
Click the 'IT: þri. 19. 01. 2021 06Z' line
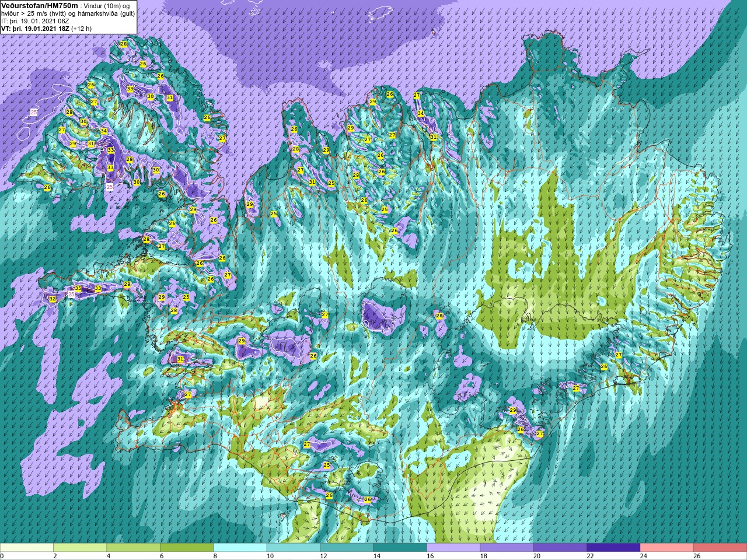point(34,20)
